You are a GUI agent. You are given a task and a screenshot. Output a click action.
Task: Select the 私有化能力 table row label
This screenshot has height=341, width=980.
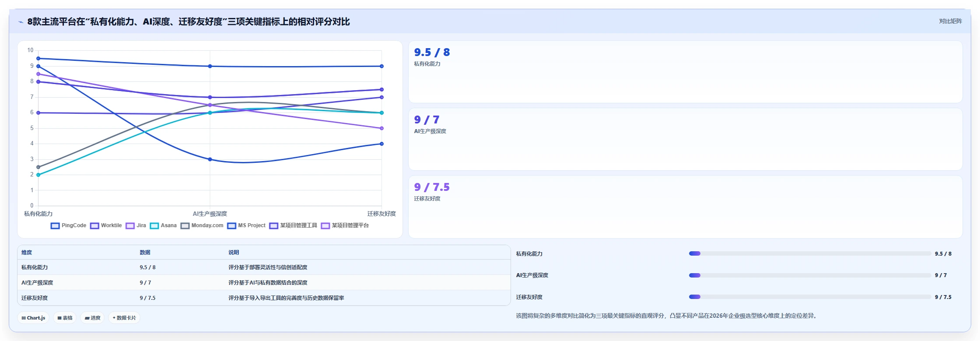(35, 267)
